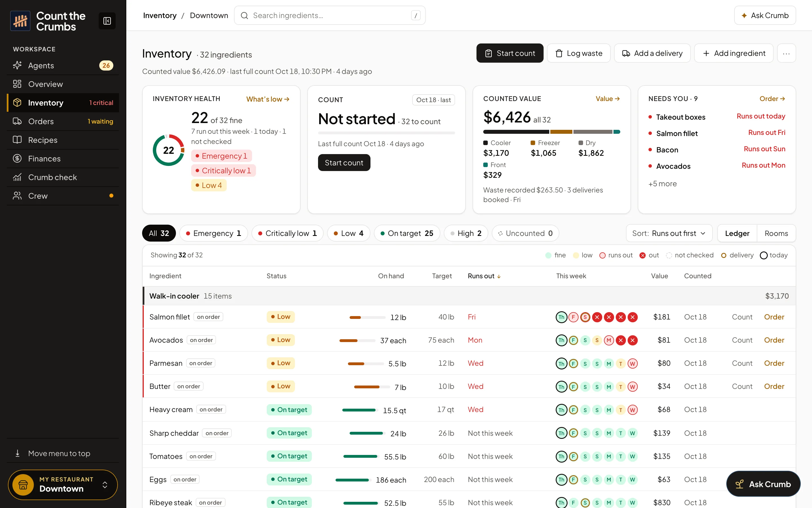Open Orders from the sidebar
This screenshot has width=812, height=508.
(x=63, y=121)
